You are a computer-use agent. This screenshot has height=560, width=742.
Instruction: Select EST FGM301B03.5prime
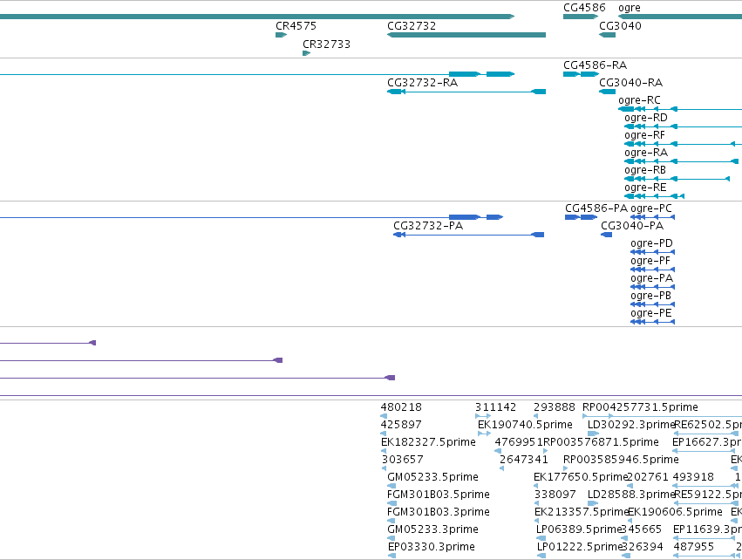439,495
